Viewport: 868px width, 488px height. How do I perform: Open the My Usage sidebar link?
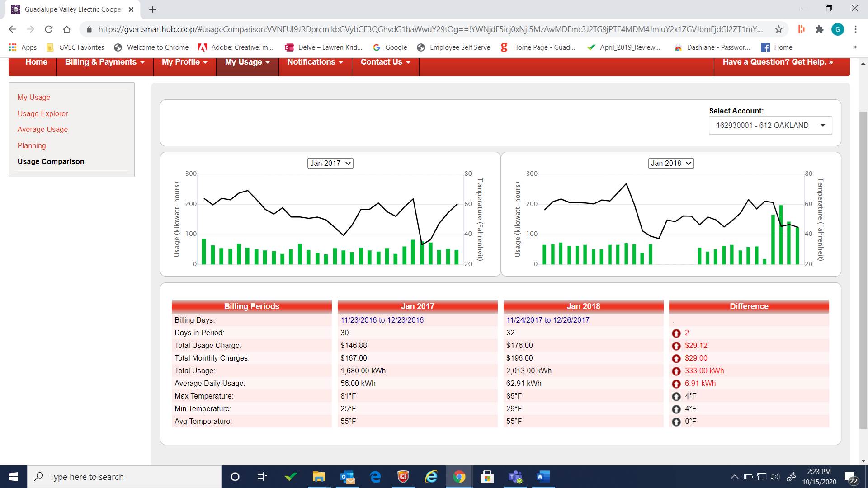(x=34, y=97)
